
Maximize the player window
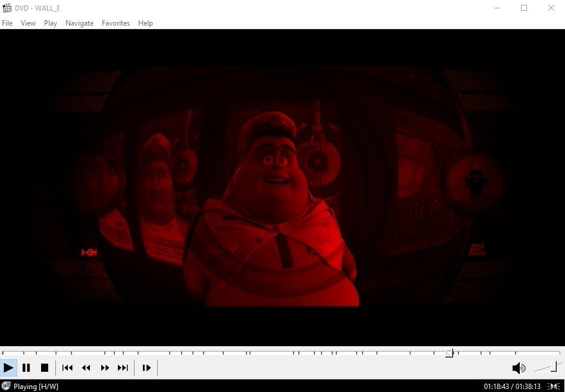click(x=524, y=8)
